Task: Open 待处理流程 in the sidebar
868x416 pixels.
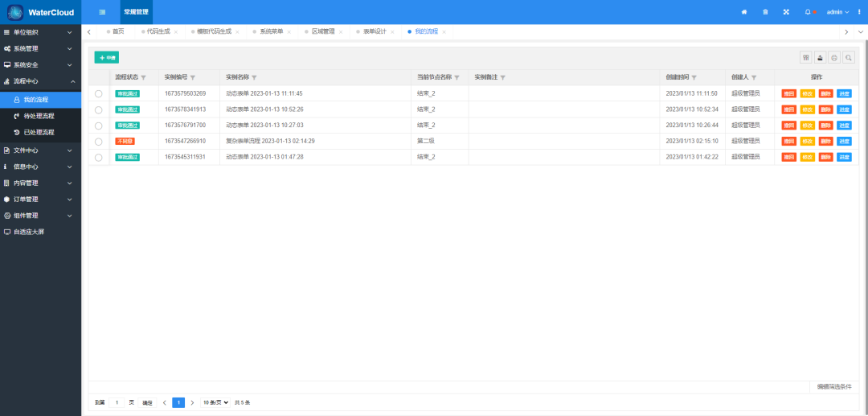Action: (x=39, y=116)
